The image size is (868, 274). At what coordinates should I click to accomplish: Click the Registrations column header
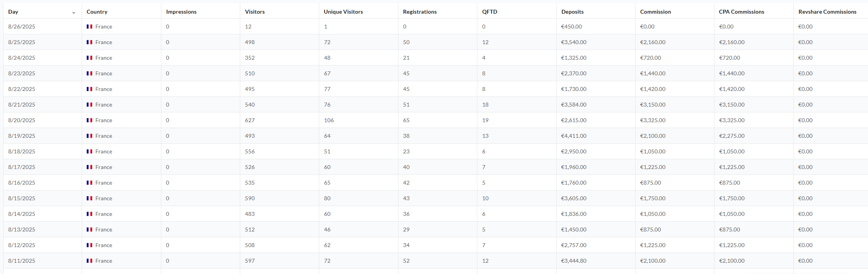pos(420,12)
